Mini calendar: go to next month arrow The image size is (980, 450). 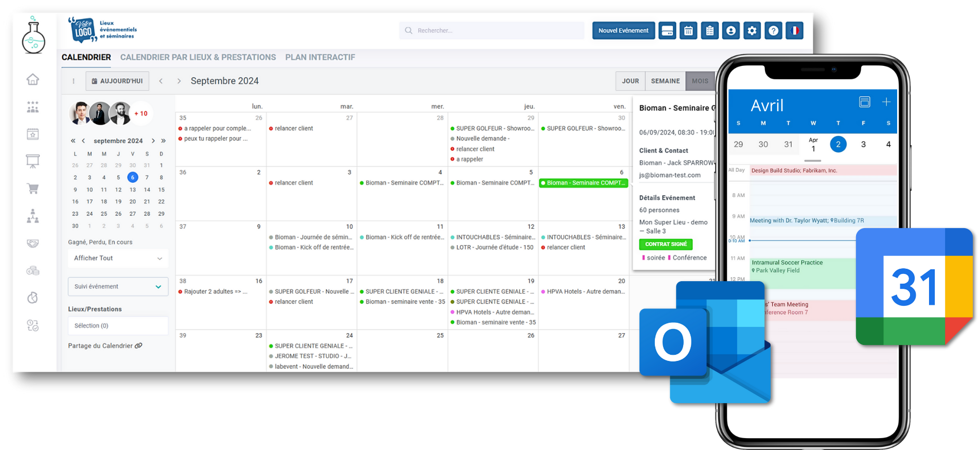[x=153, y=141]
